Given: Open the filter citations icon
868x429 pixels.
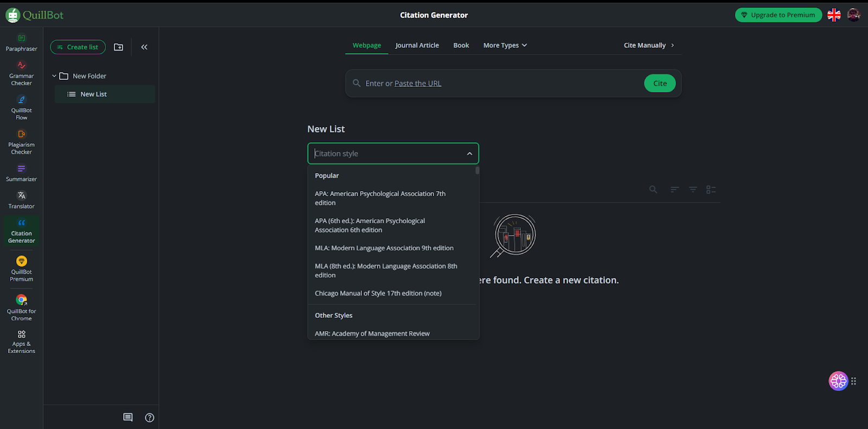Looking at the screenshot, I should (x=693, y=190).
